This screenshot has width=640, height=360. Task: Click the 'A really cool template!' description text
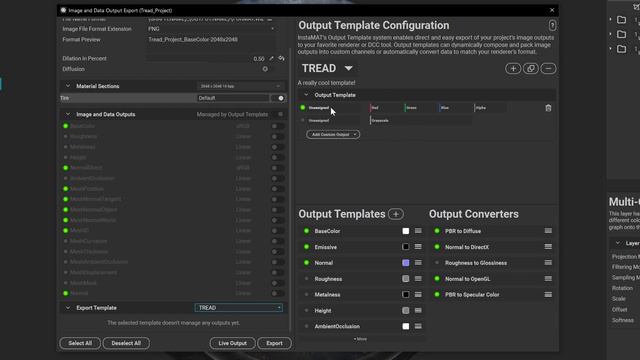(x=327, y=83)
